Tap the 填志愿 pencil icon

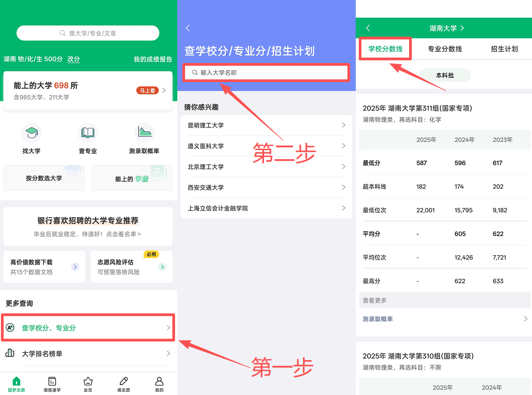pos(123,381)
